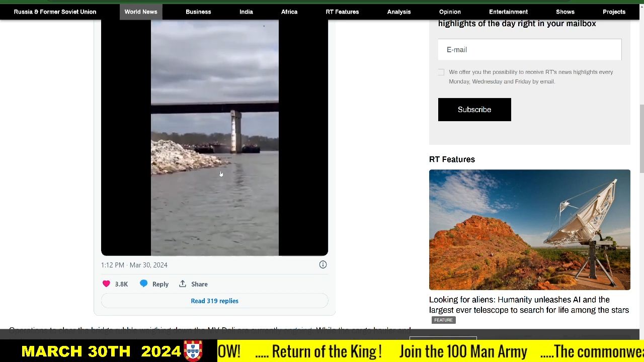Image resolution: width=644 pixels, height=362 pixels.
Task: Navigate to RT Features in the menu
Action: pyautogui.click(x=342, y=12)
